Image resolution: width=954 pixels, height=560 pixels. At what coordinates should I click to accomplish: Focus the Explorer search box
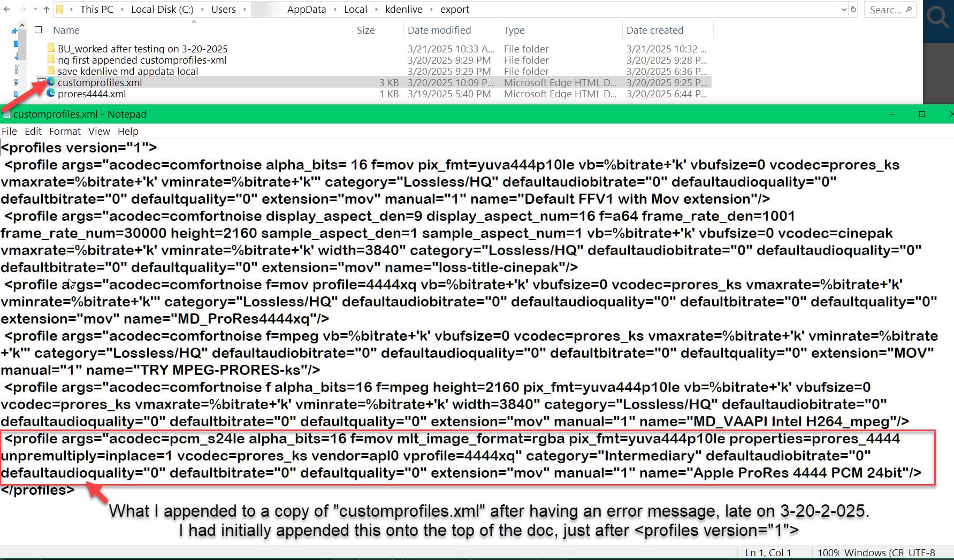pos(890,10)
